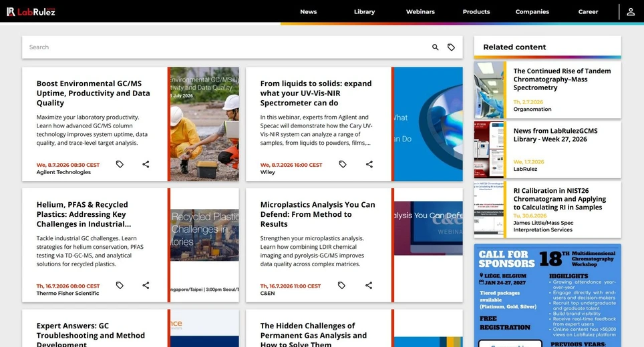This screenshot has width=644, height=347.
Task: Share the Helium, PFAS & Recycled Plastics webinar
Action: click(146, 285)
